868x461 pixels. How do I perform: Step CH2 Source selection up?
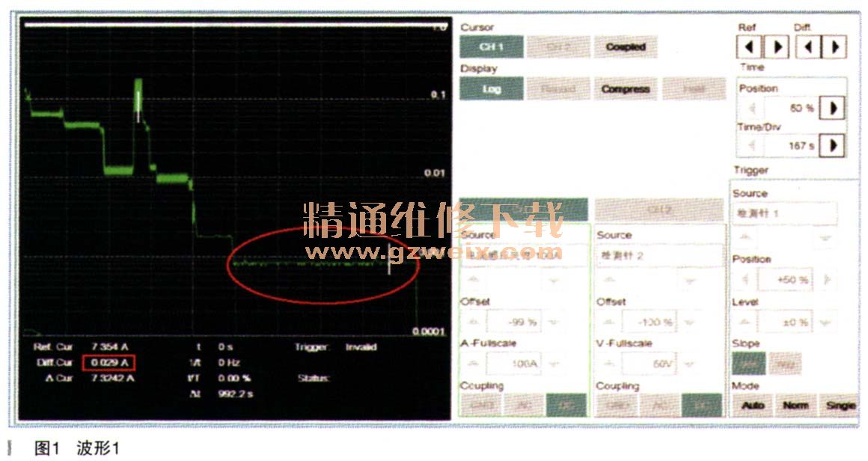click(x=610, y=280)
